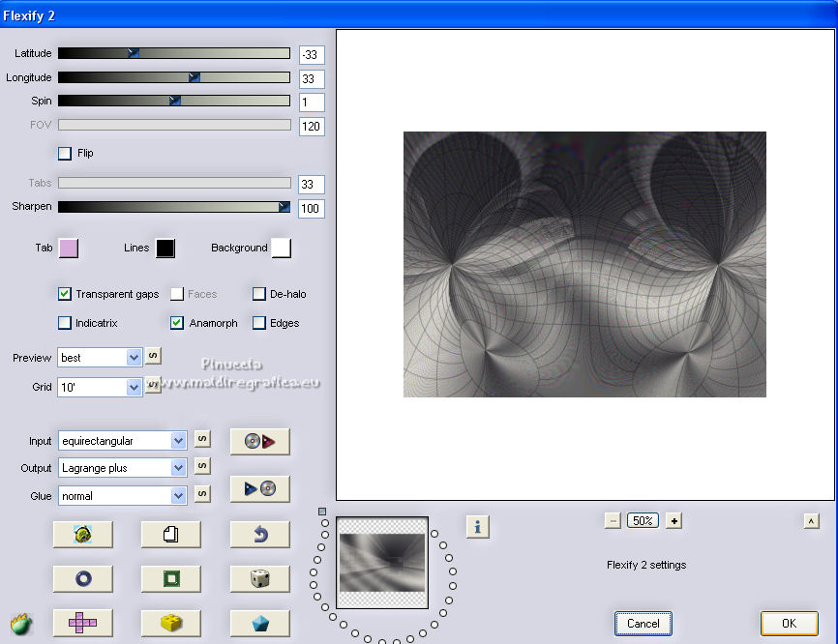Click OK to apply Flexify

(789, 624)
